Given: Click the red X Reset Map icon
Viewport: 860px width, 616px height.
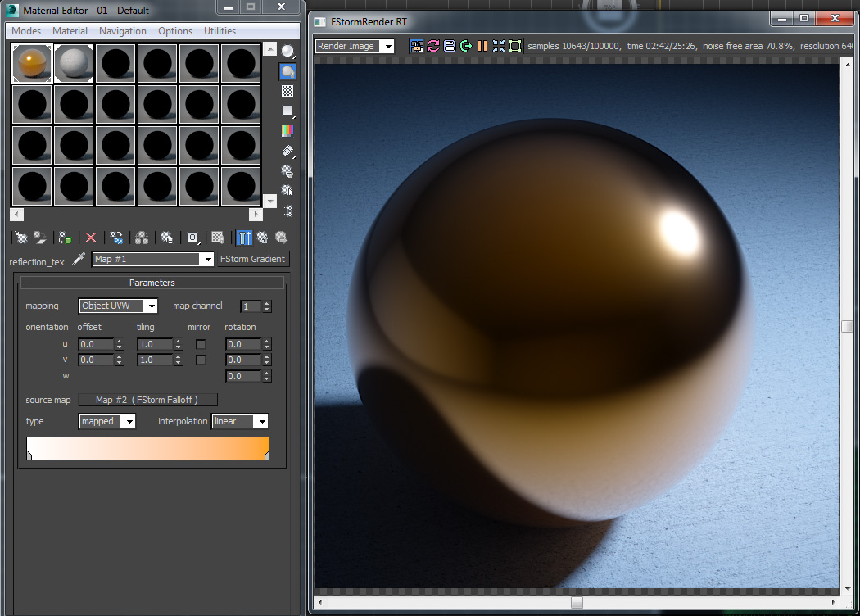Looking at the screenshot, I should 91,238.
